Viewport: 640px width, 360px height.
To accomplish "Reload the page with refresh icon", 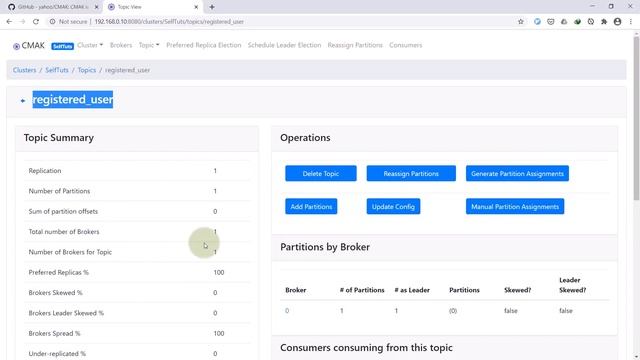I will (x=36, y=22).
